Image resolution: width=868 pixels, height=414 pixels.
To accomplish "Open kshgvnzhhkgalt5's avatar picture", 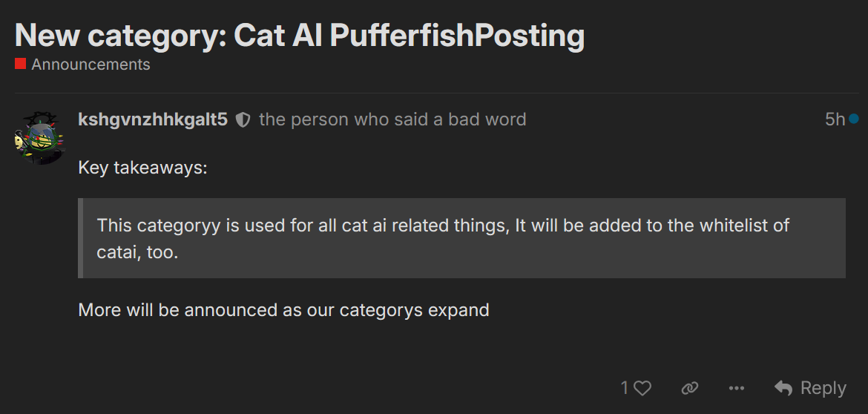I will [x=40, y=138].
